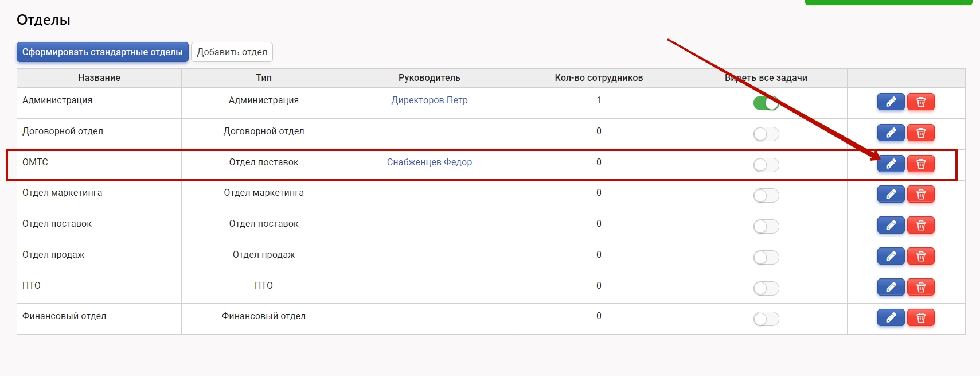The image size is (980, 376).
Task: Disable see-all-tasks toggle for Администрация
Action: [x=766, y=103]
